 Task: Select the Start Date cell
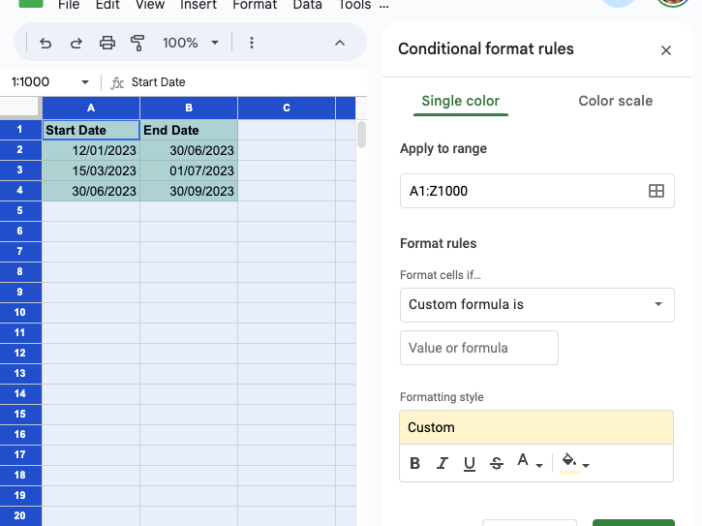pyautogui.click(x=91, y=130)
